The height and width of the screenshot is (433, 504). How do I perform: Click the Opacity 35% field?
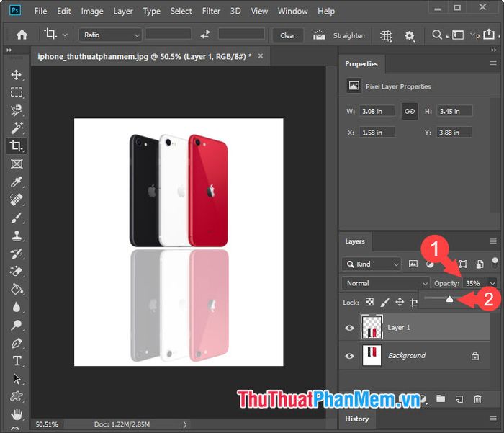[475, 283]
